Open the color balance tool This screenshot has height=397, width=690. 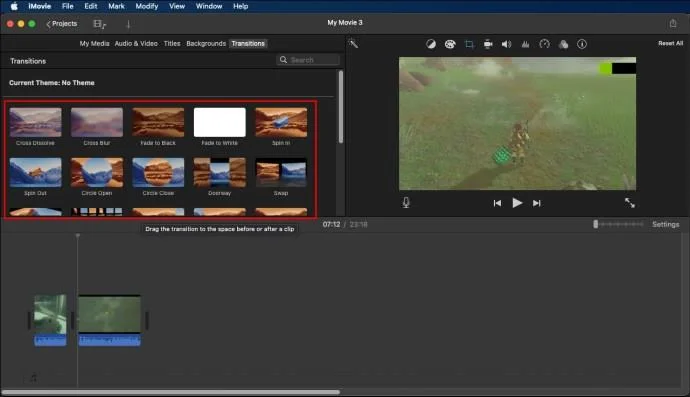[431, 44]
